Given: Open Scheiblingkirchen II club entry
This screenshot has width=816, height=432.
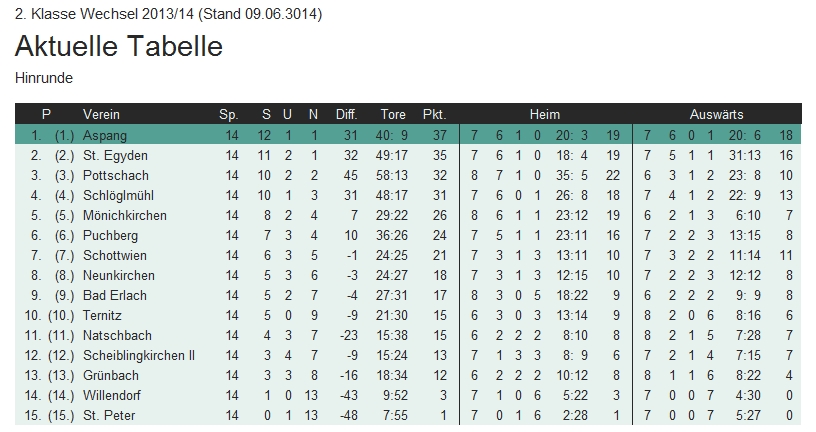Looking at the screenshot, I should 139,355.
